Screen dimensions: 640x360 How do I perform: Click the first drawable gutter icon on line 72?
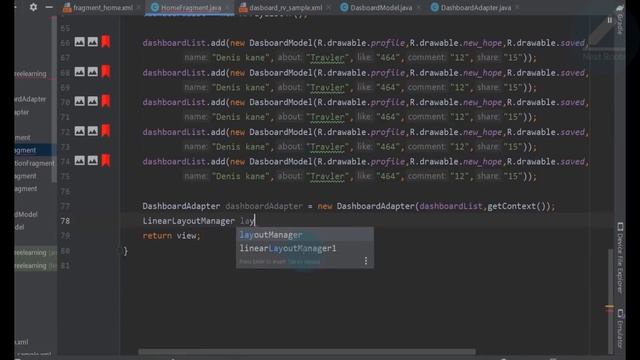coord(80,131)
